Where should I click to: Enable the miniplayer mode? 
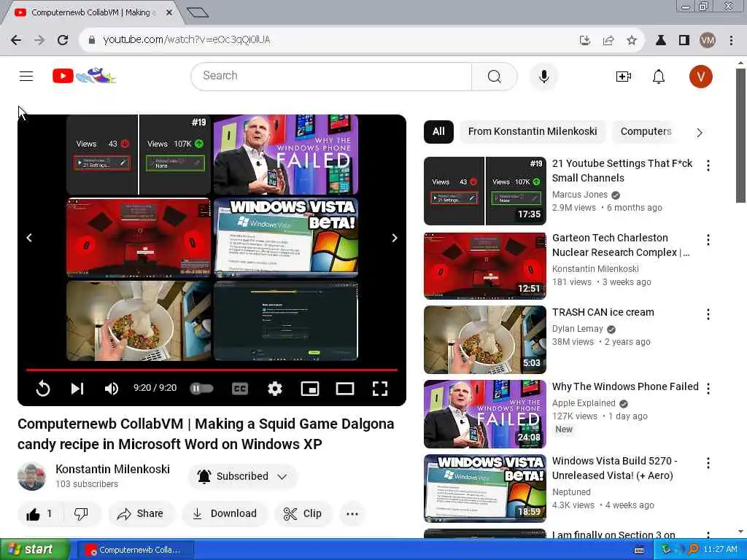pyautogui.click(x=310, y=389)
